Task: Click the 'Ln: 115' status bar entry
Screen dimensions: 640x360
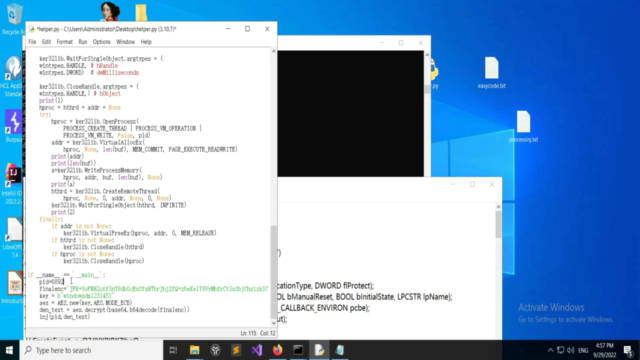Action: [248, 333]
